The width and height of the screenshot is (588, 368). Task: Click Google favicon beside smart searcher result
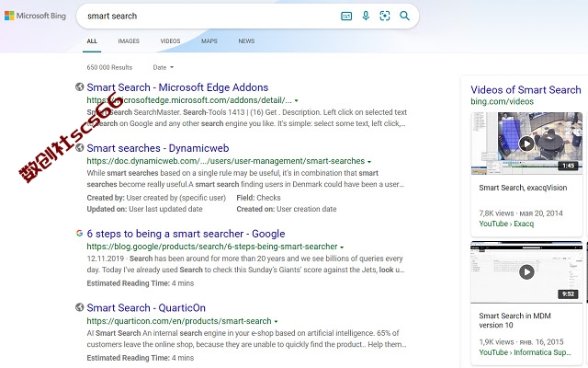pyautogui.click(x=80, y=233)
